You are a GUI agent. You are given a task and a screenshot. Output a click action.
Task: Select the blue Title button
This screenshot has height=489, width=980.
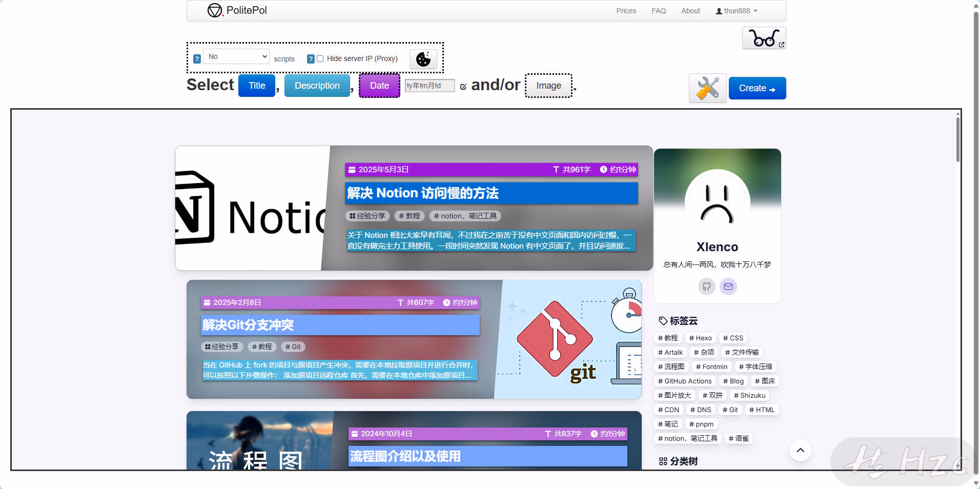257,86
